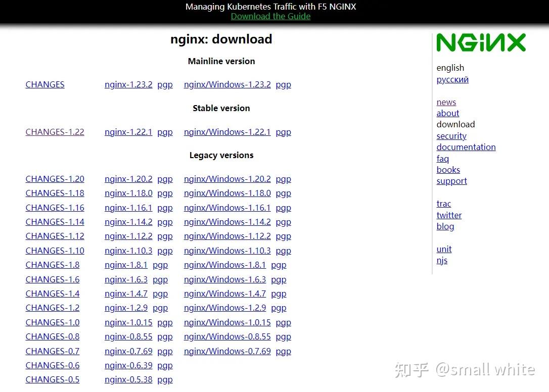Open CHANGES-1.22 changelog
The height and width of the screenshot is (392, 549).
pos(55,132)
